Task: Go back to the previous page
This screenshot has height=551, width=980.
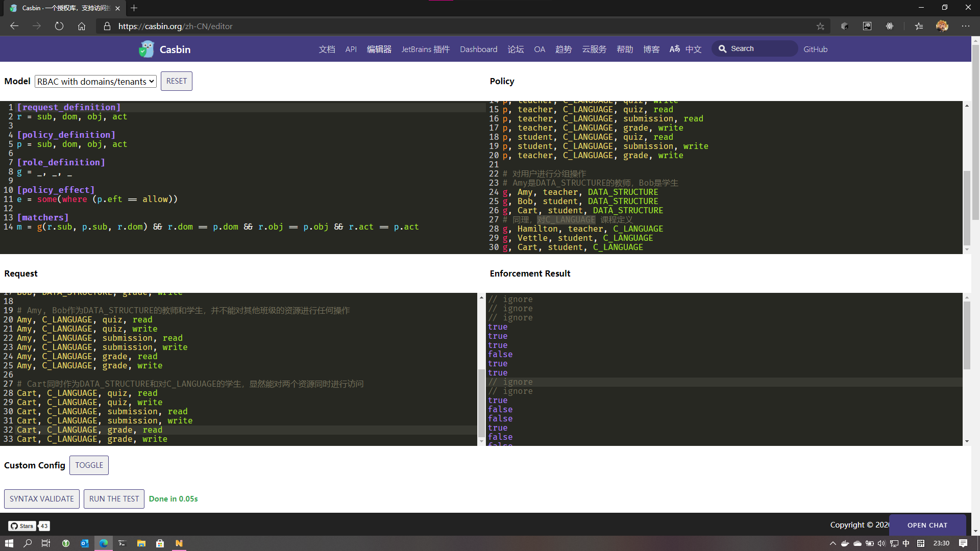Action: coord(14,26)
